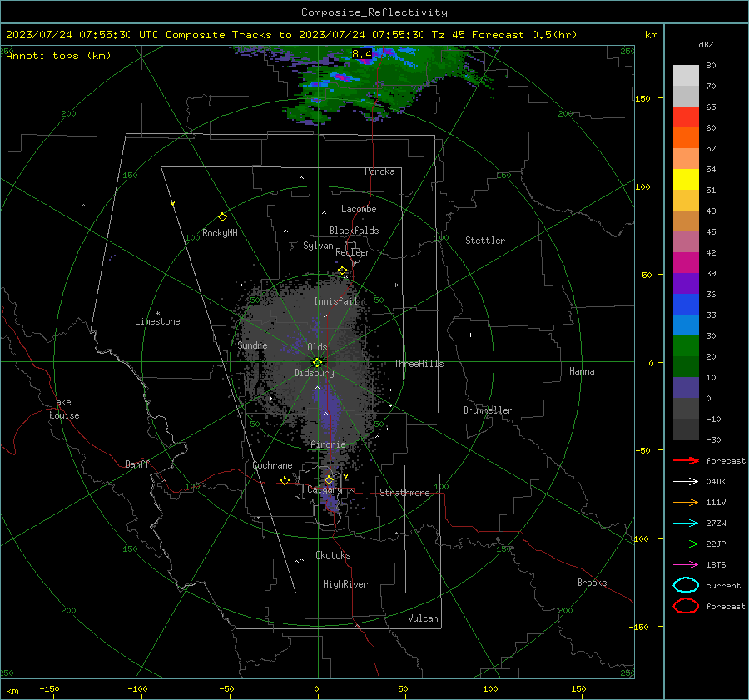The width and height of the screenshot is (749, 700).
Task: Click the Drumheller town label
Action: click(488, 410)
